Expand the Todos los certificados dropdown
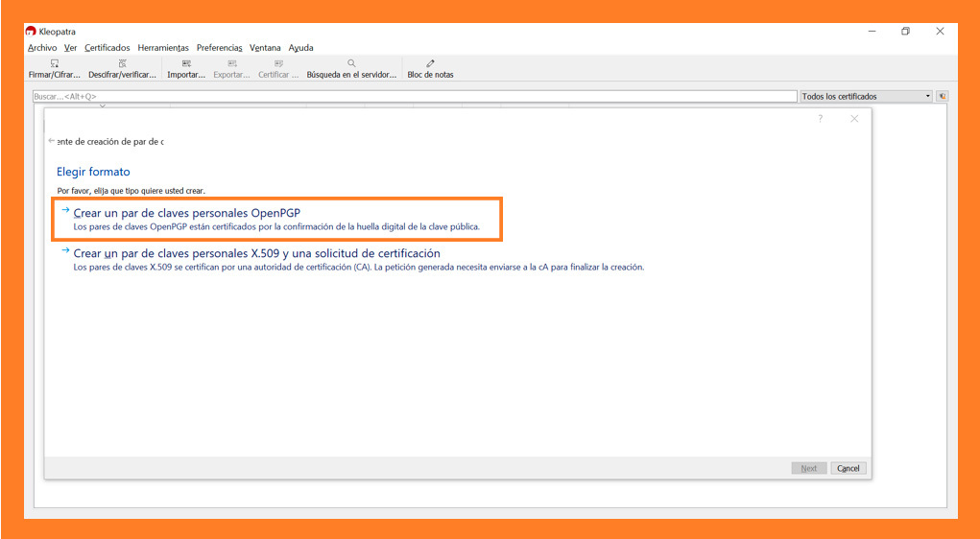Screen dimensions: 980x539 tap(927, 96)
